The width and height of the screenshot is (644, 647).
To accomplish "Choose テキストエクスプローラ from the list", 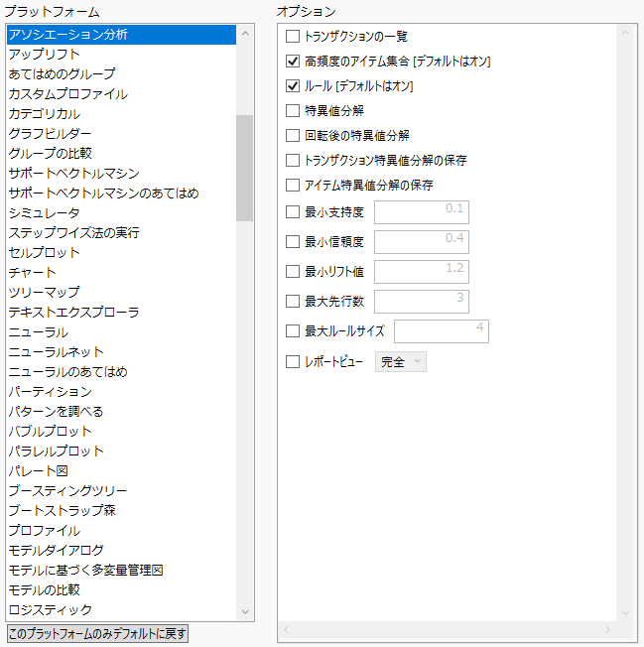I will point(73,313).
